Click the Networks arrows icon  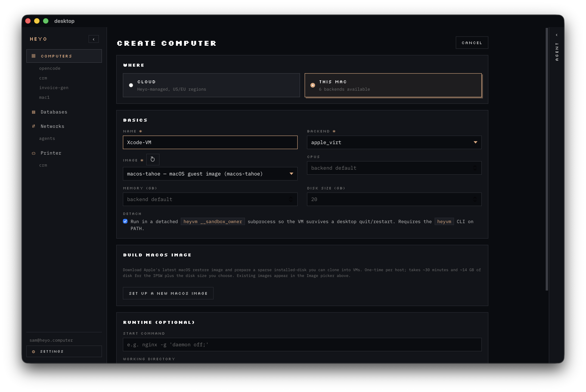[34, 126]
